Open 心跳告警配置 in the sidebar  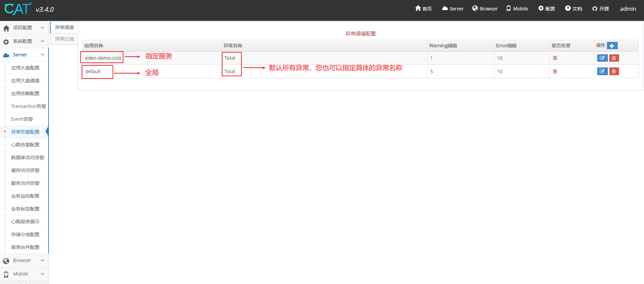point(25,145)
